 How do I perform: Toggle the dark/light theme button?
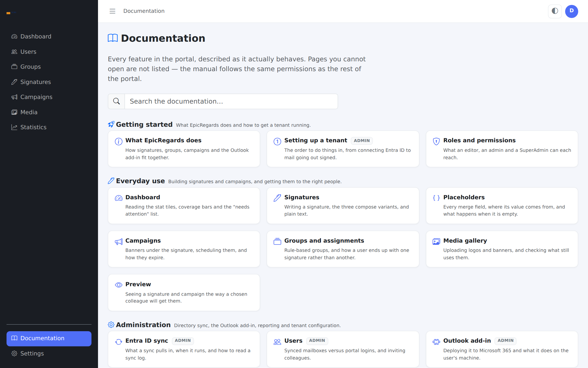point(555,11)
